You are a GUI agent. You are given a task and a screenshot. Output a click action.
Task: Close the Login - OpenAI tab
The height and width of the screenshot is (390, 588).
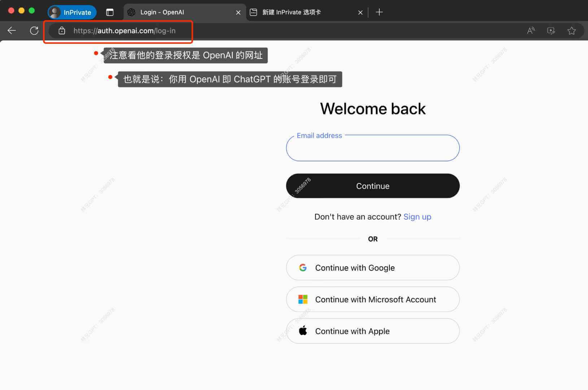(238, 12)
